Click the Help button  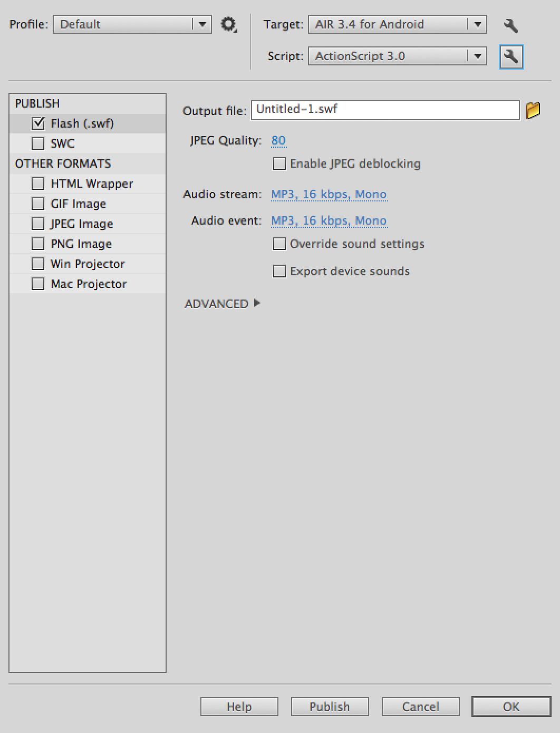(239, 707)
